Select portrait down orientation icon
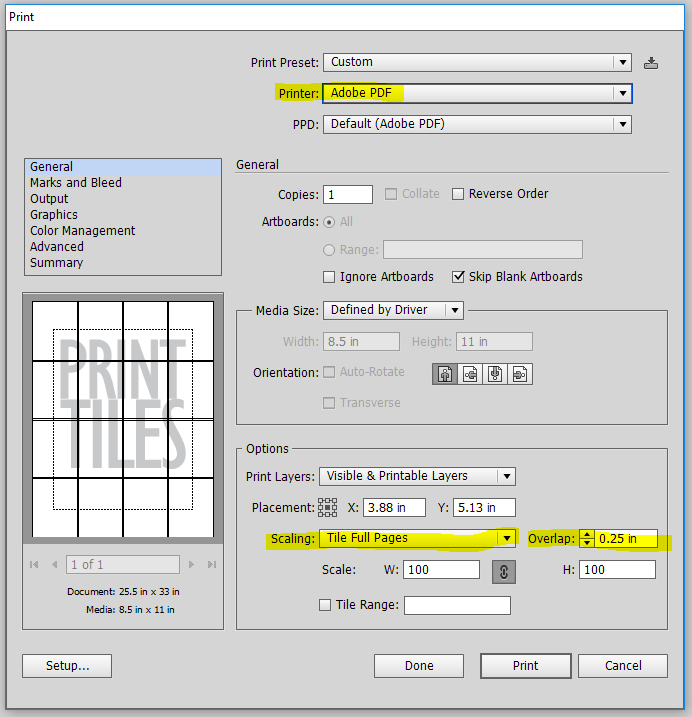 point(494,374)
